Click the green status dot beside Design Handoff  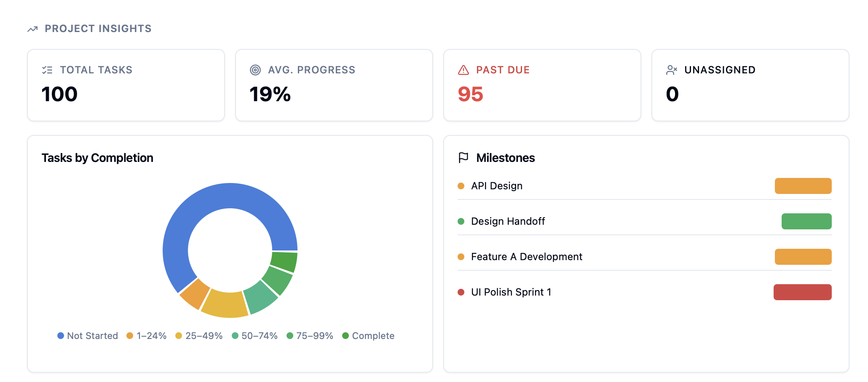coord(461,221)
